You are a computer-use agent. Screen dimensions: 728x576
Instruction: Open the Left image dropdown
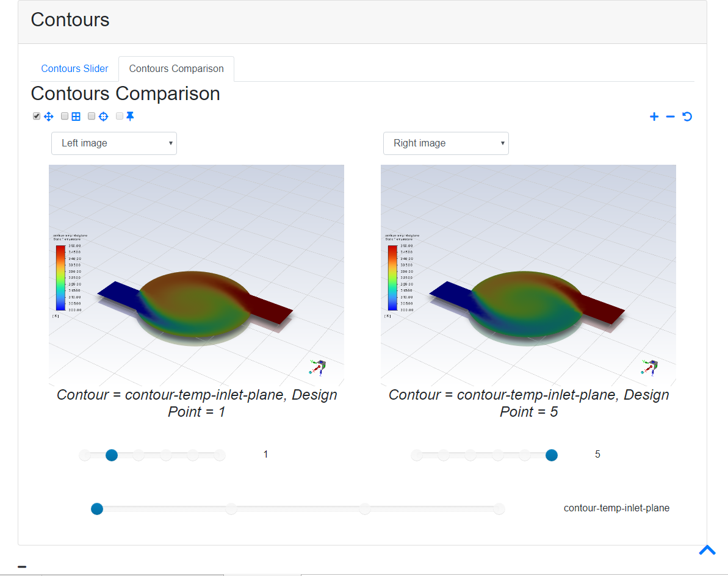click(114, 143)
